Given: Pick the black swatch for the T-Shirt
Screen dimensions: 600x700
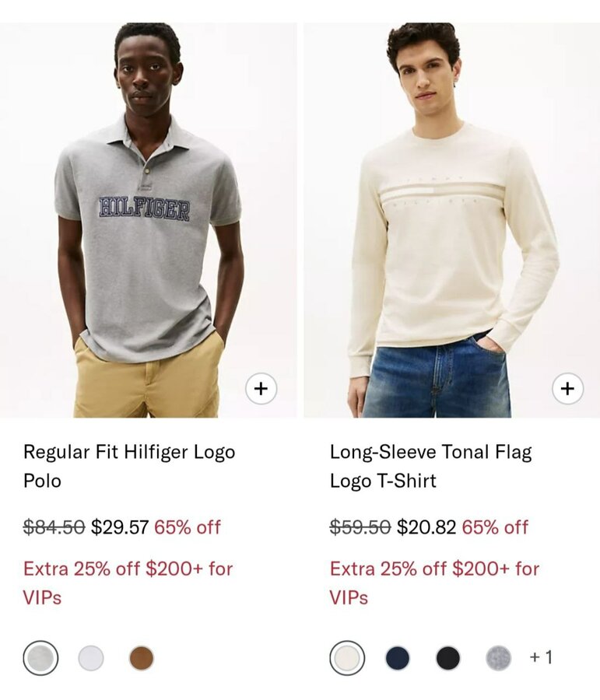Looking at the screenshot, I should click(x=447, y=657).
